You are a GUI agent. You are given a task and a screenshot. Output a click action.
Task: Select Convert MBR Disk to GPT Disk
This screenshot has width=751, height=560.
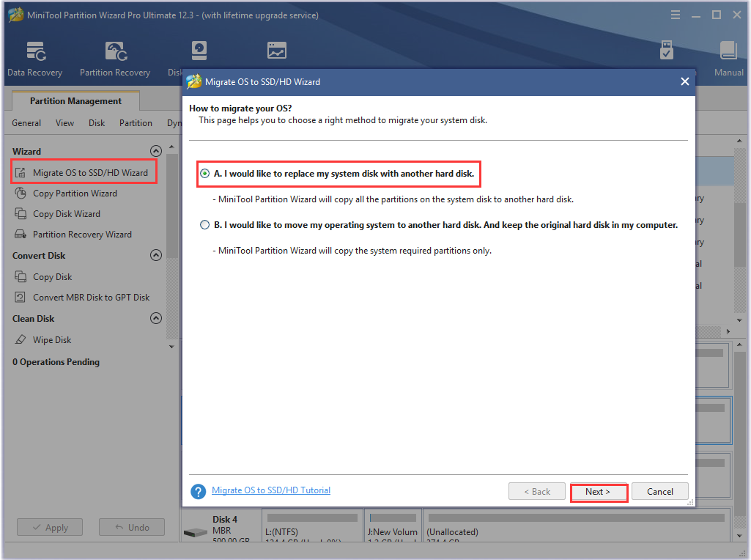(x=92, y=298)
